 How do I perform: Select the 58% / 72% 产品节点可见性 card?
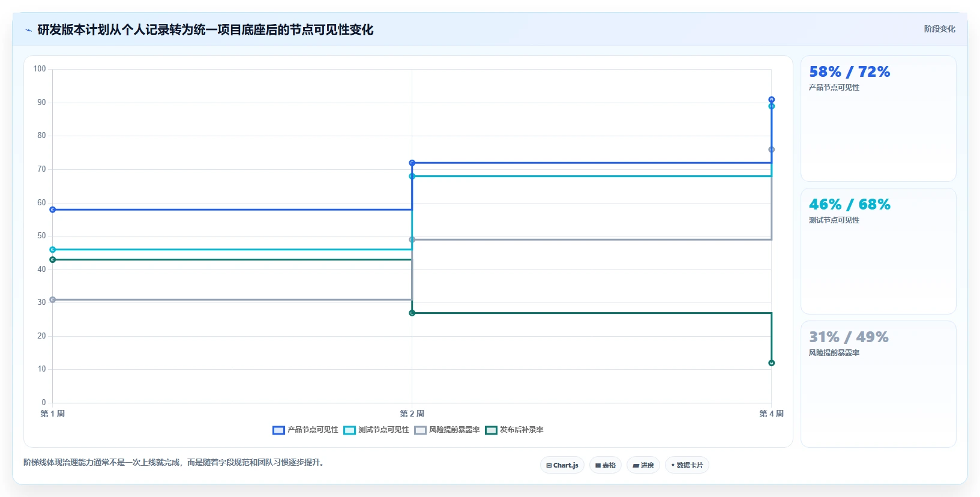[878, 119]
